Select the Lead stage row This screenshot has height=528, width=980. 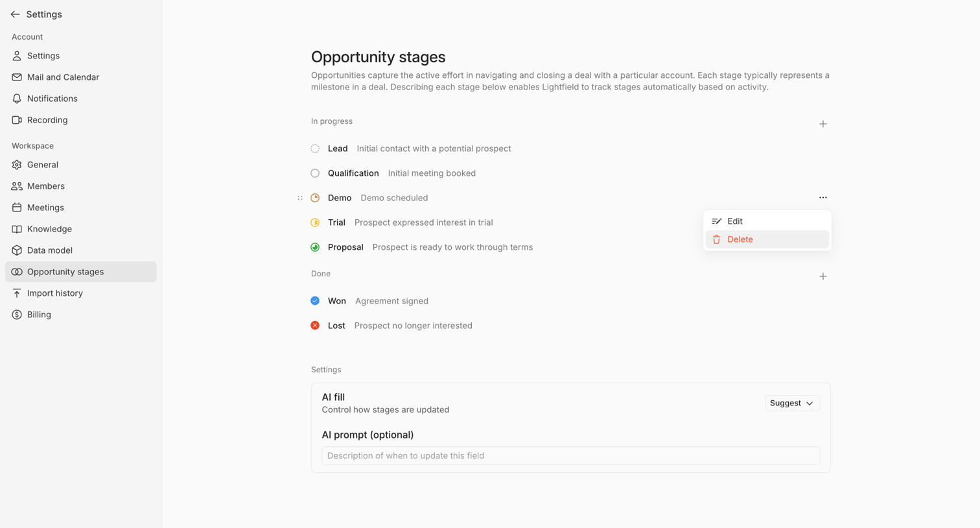[x=570, y=149]
